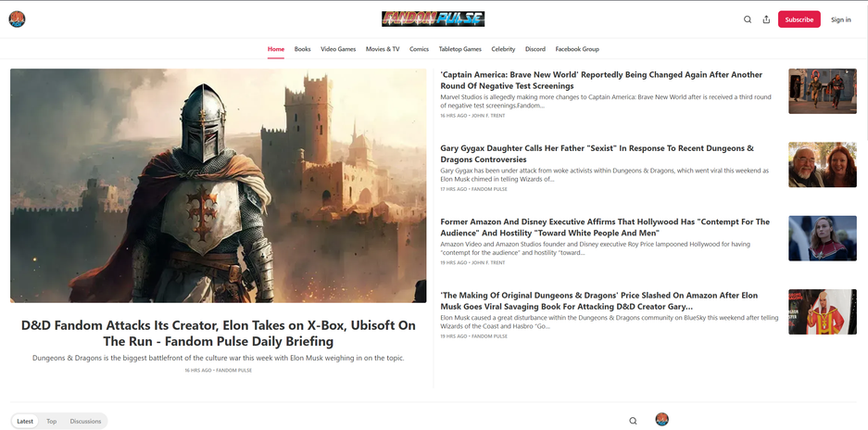The image size is (868, 430).
Task: Click the Elon Musk caused a great disturbance excerpt
Action: 609,322
